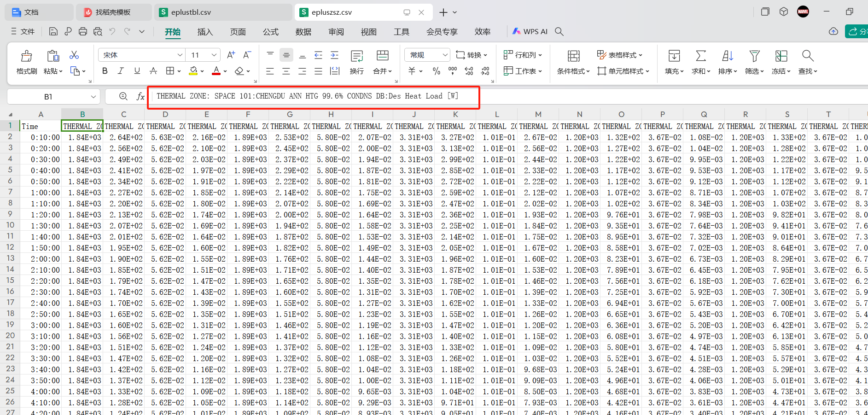This screenshot has width=868, height=415.
Task: Click the insert function fx icon
Action: click(x=140, y=96)
